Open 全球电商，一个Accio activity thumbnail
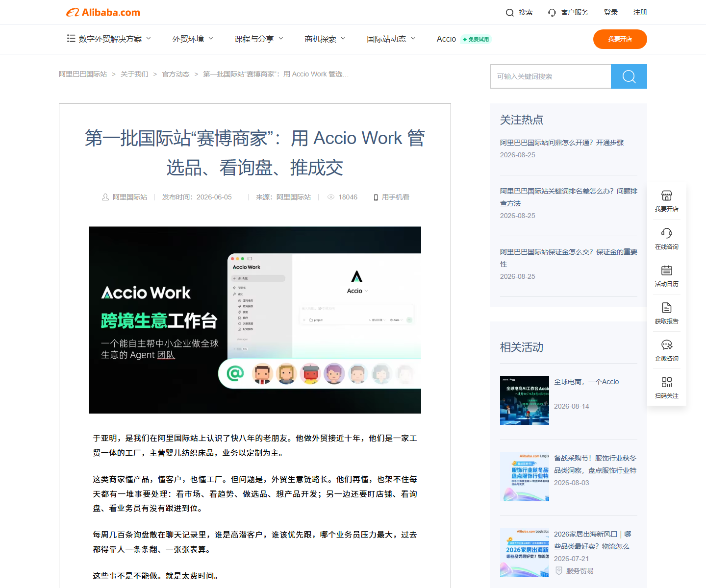Image resolution: width=706 pixels, height=588 pixels. tap(525, 400)
